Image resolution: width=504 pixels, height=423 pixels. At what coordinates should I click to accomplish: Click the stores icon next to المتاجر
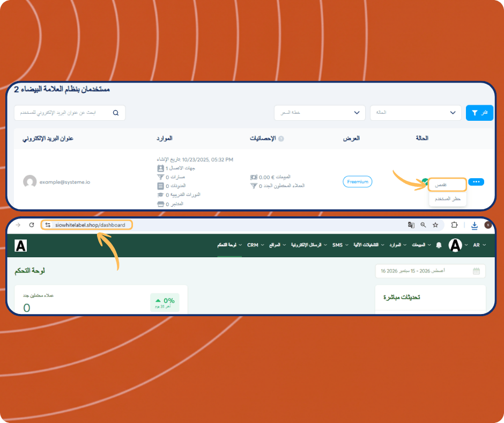pyautogui.click(x=160, y=204)
